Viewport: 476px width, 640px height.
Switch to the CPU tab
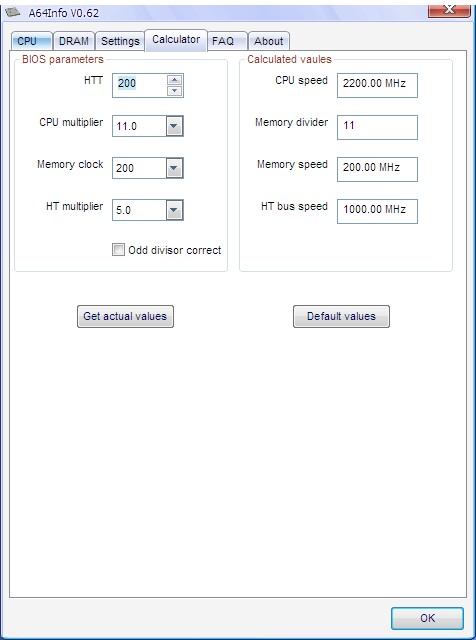coord(32,41)
